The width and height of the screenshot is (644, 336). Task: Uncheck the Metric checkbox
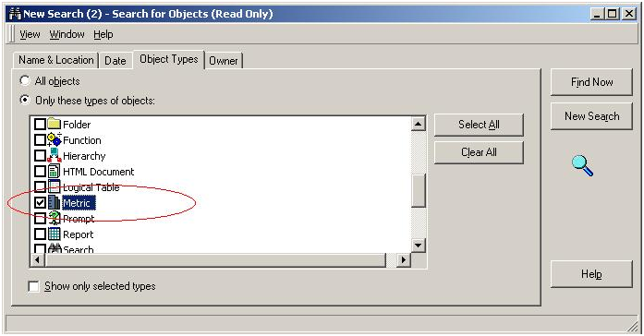point(40,202)
